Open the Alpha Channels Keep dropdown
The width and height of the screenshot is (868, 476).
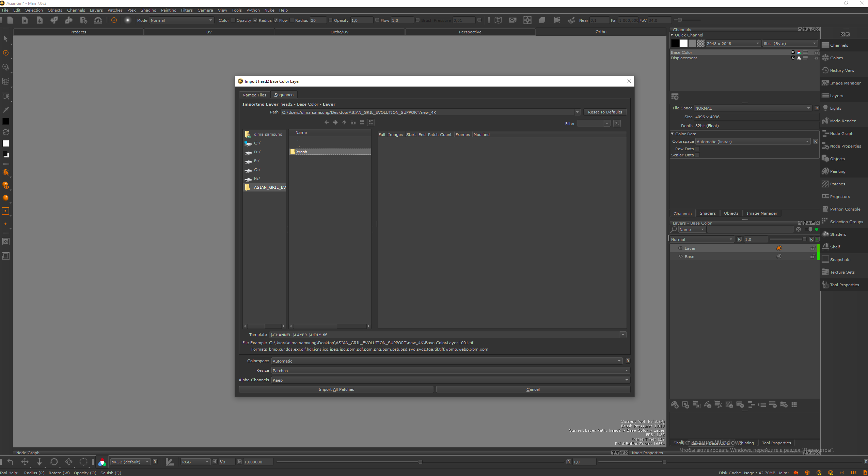click(x=450, y=380)
